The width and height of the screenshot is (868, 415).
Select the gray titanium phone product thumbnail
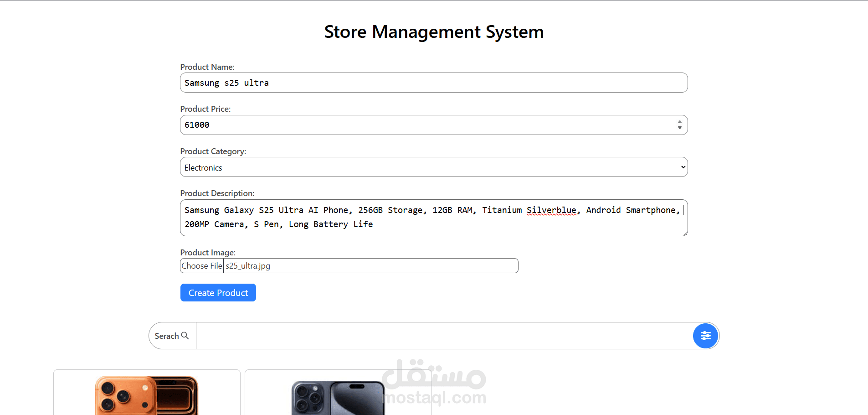click(x=338, y=398)
